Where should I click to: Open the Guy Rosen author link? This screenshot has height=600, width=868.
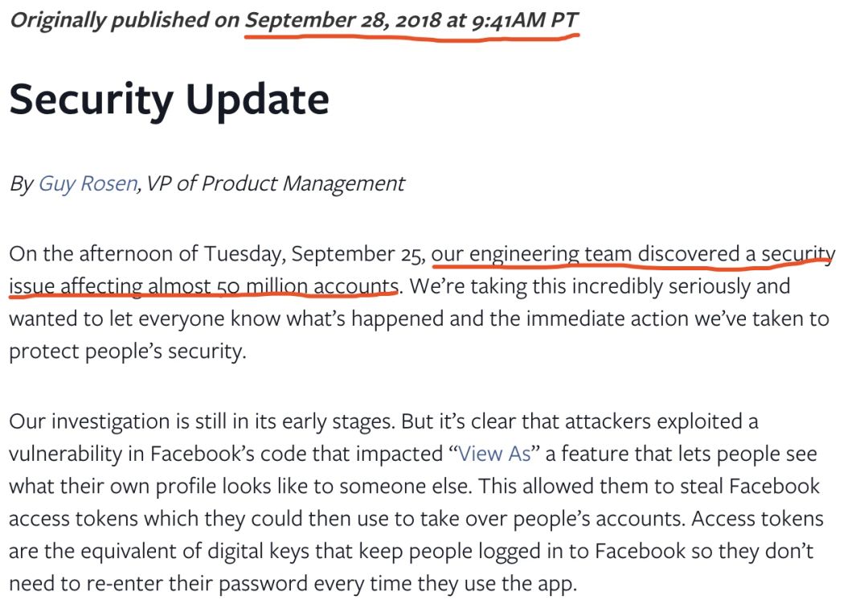click(x=88, y=184)
